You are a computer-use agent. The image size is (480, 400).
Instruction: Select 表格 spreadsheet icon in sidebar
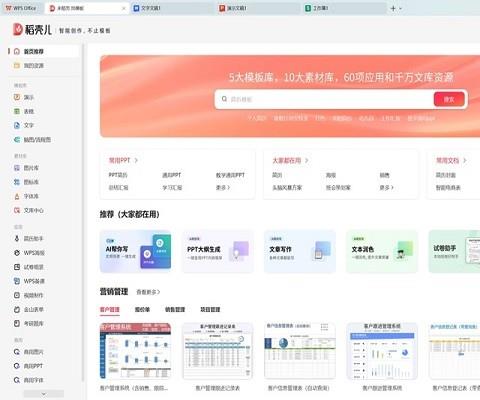tap(17, 111)
